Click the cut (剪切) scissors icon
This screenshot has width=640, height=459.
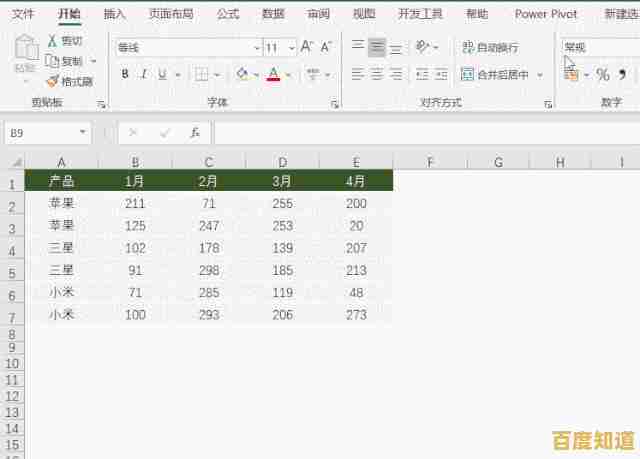point(52,41)
